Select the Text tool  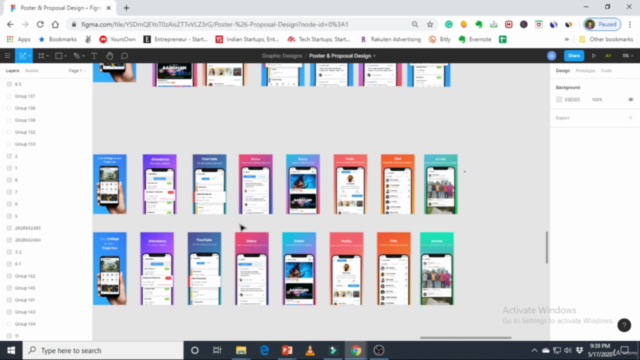point(94,56)
